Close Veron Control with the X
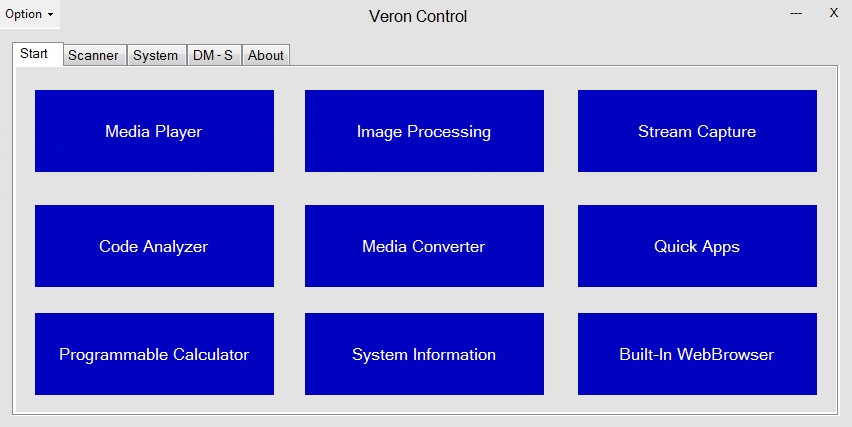Image resolution: width=852 pixels, height=427 pixels. 834,12
